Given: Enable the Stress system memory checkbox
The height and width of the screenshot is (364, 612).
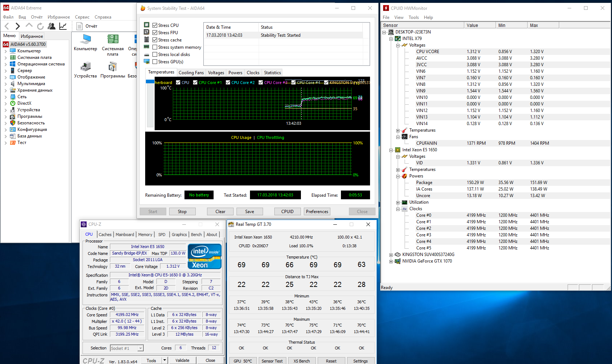Looking at the screenshot, I should (155, 47).
